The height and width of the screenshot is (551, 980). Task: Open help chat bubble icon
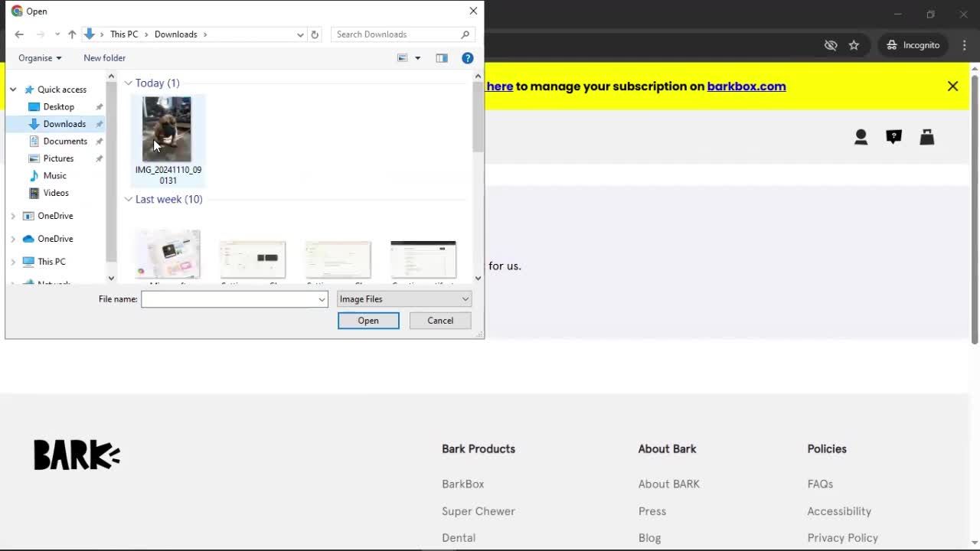click(x=893, y=137)
